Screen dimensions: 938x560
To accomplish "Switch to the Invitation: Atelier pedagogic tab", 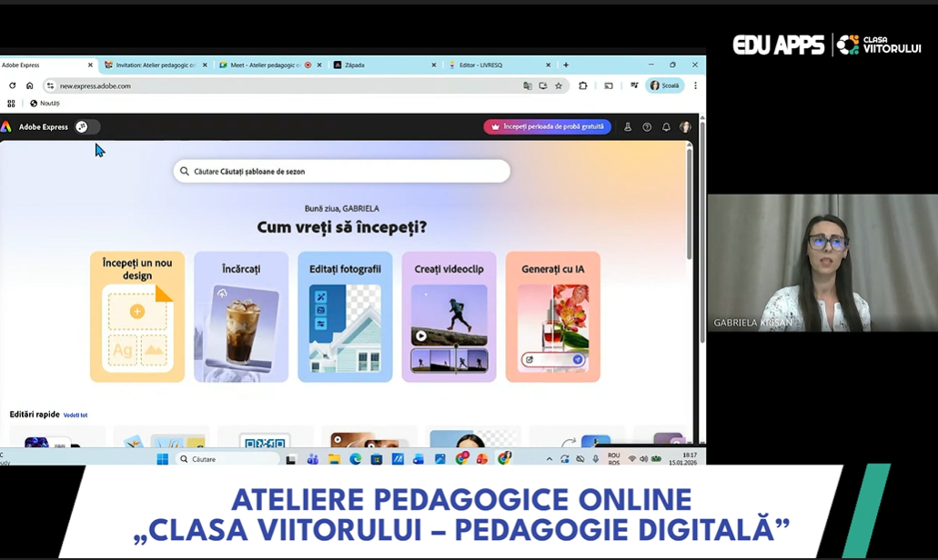I will tap(155, 65).
